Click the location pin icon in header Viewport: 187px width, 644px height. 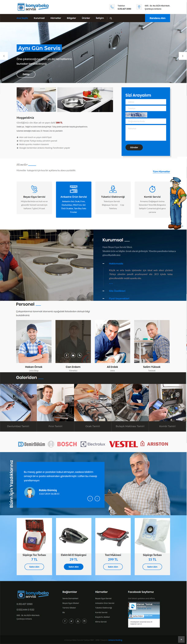(139, 7)
